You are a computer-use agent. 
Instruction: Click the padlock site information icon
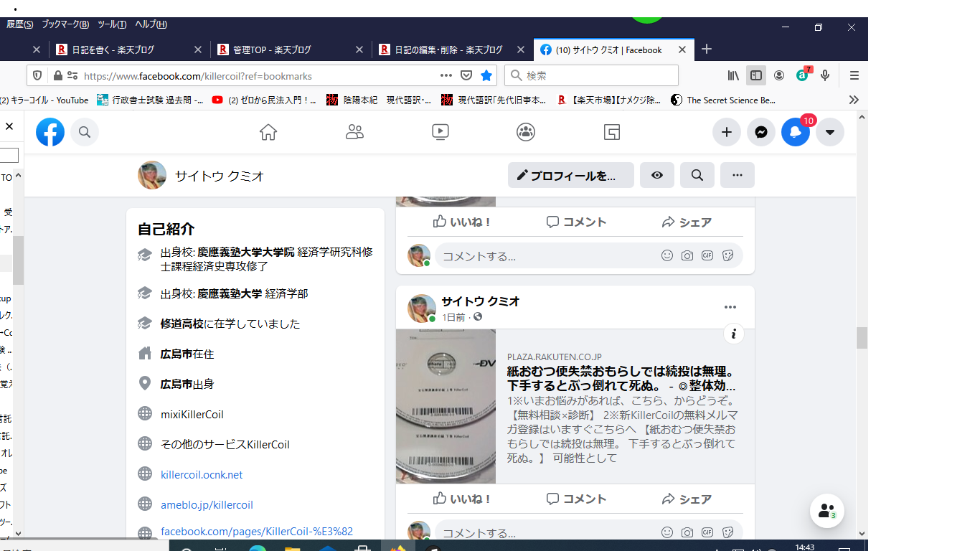pyautogui.click(x=58, y=75)
